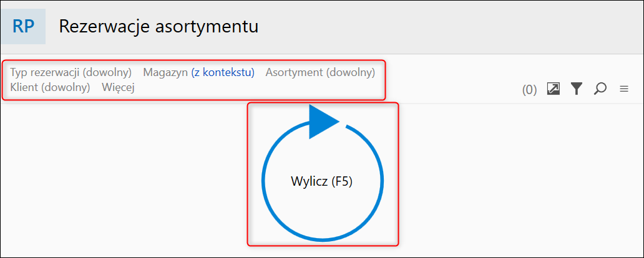Expand the Więcej filter options
644x258 pixels.
118,87
